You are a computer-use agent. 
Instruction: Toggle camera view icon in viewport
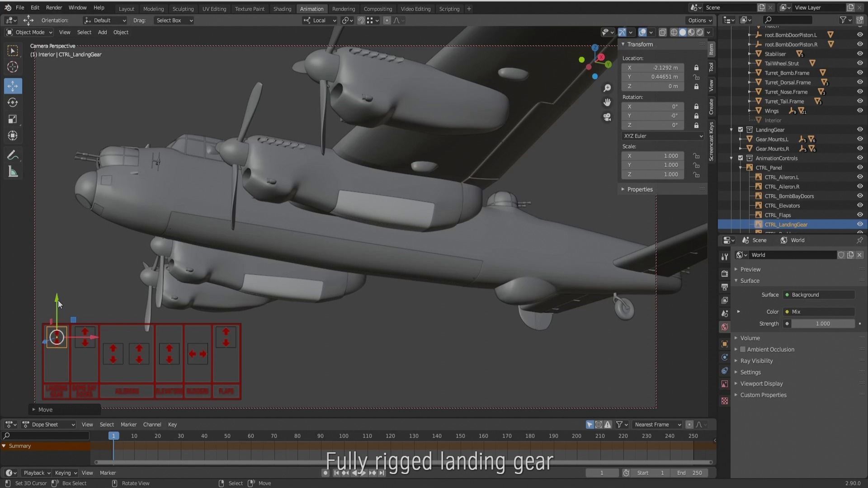[x=607, y=117]
